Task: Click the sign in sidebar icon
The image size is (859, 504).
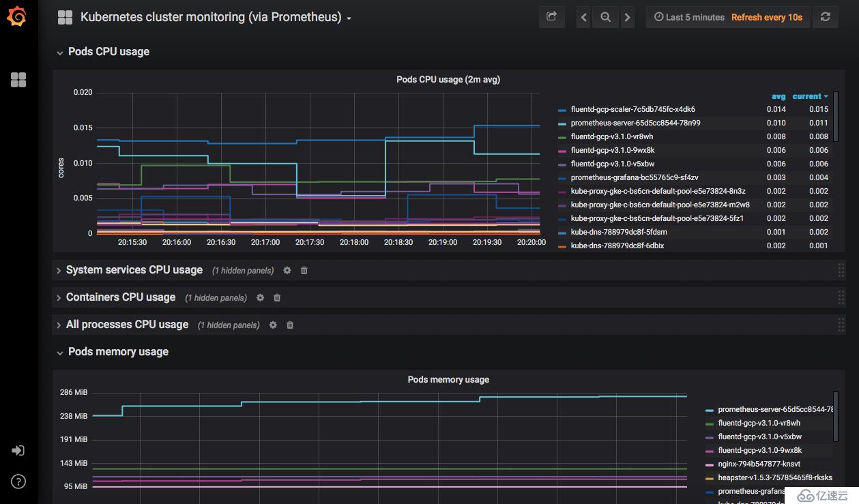Action: pos(18,450)
